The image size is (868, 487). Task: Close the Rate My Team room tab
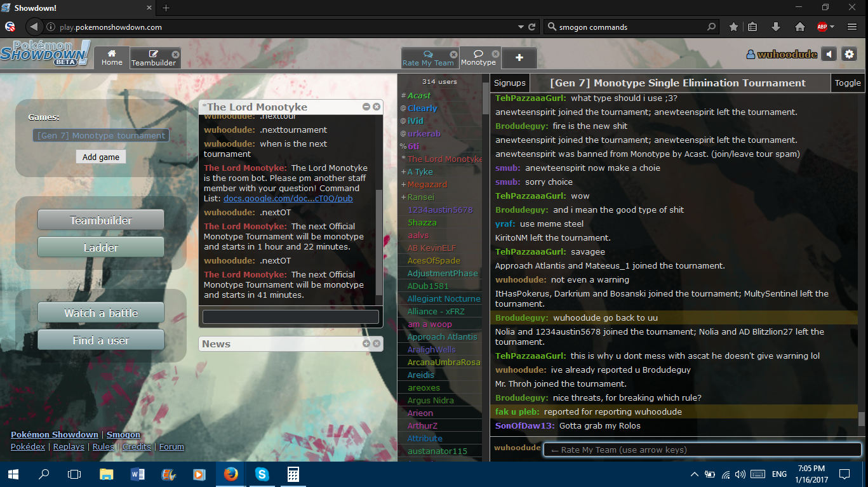(x=453, y=55)
